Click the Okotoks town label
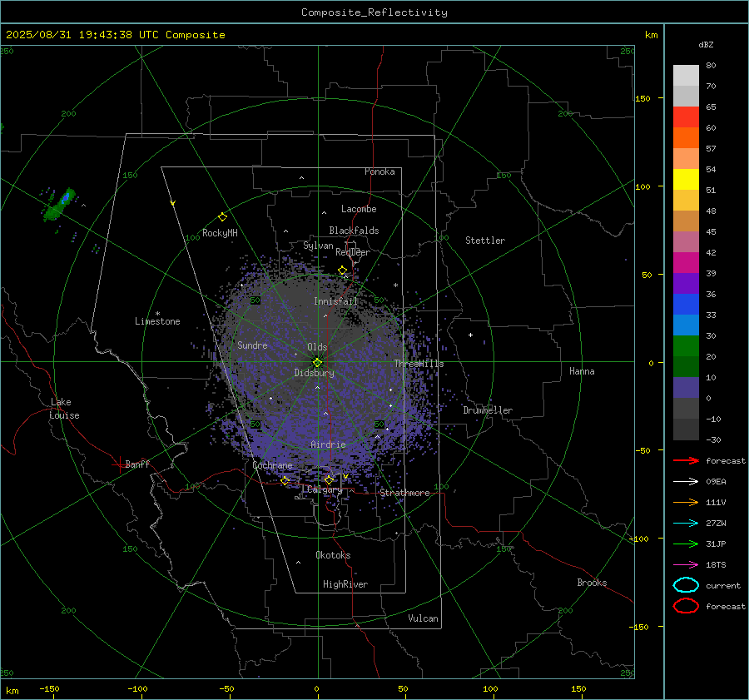Viewport: 749px width, 700px height. click(333, 555)
